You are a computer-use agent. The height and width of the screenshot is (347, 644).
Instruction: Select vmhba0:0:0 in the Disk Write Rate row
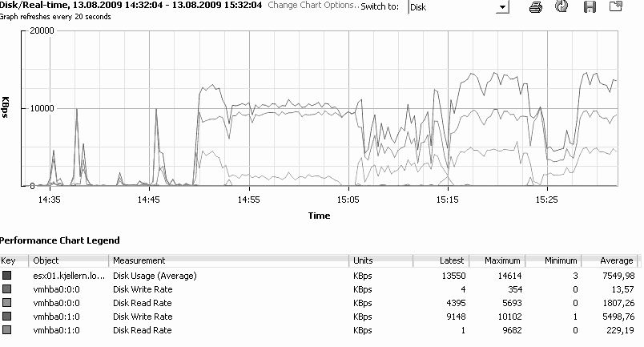coord(56,289)
